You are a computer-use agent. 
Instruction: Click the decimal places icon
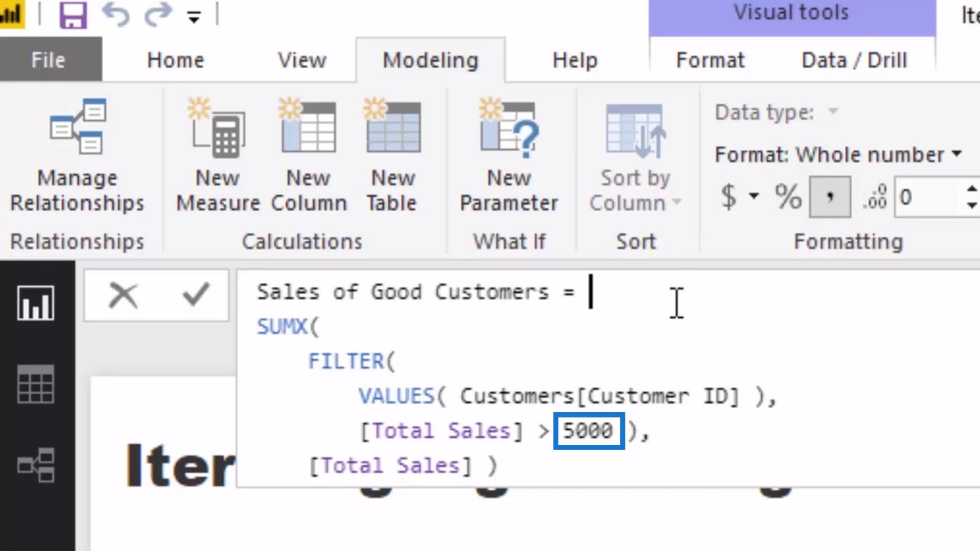pos(875,197)
